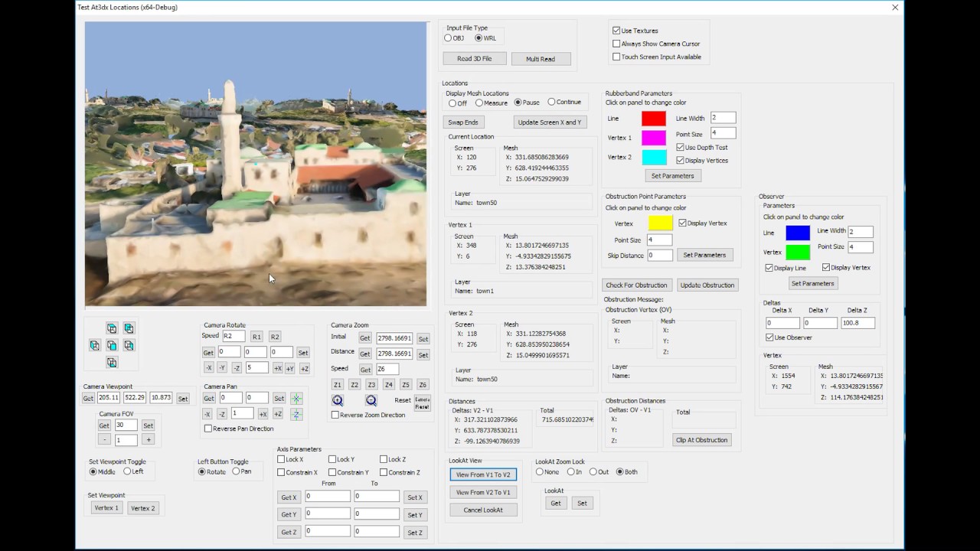The height and width of the screenshot is (551, 980).
Task: Click the Cancel LookAt button
Action: pos(483,510)
